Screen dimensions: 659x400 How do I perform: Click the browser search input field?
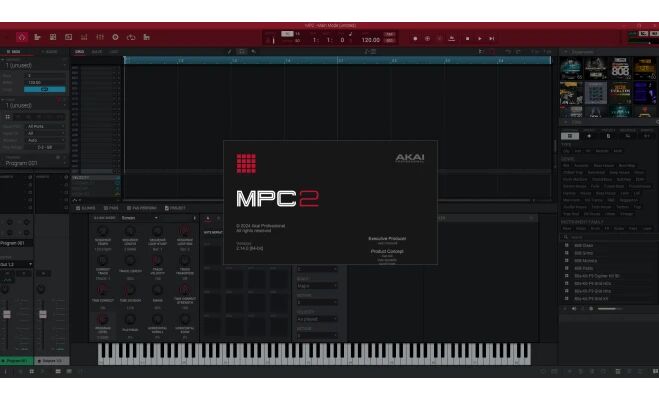tap(613, 237)
